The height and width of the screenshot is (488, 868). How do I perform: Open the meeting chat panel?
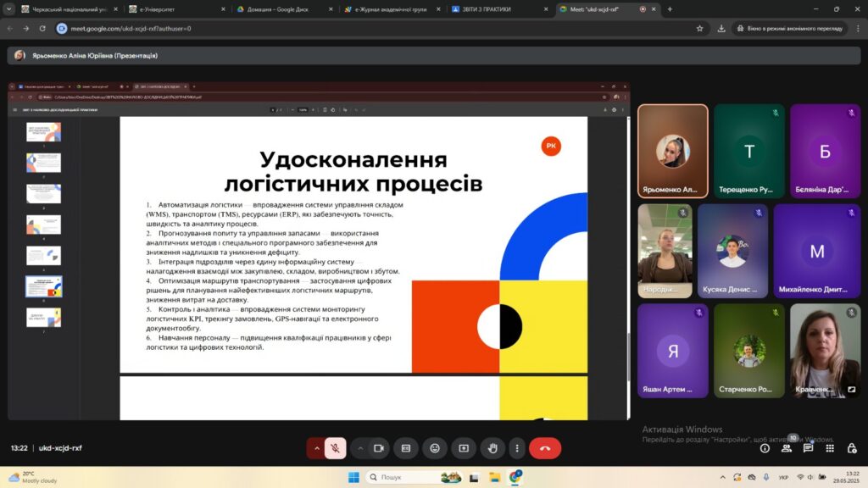coord(808,448)
